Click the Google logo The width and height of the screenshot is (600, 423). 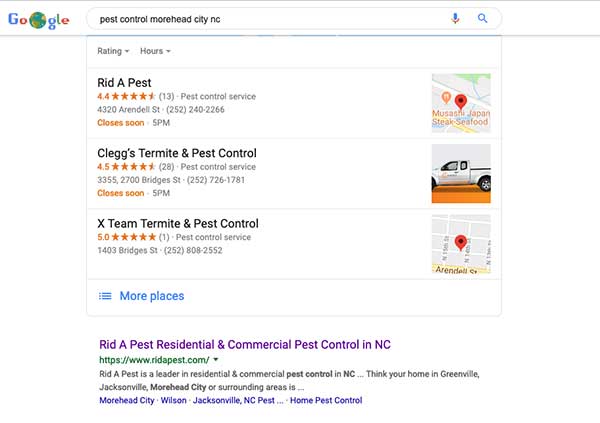coord(38,20)
